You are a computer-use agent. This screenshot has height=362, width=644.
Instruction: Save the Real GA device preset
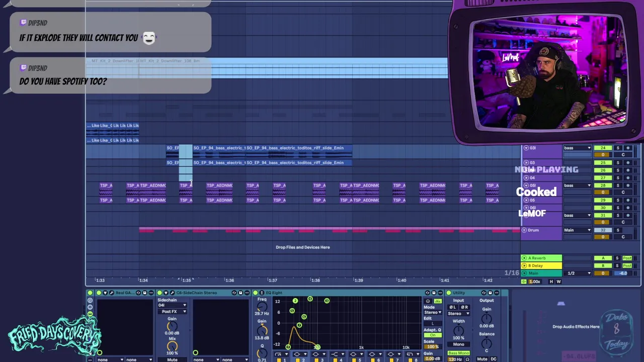coord(144,293)
